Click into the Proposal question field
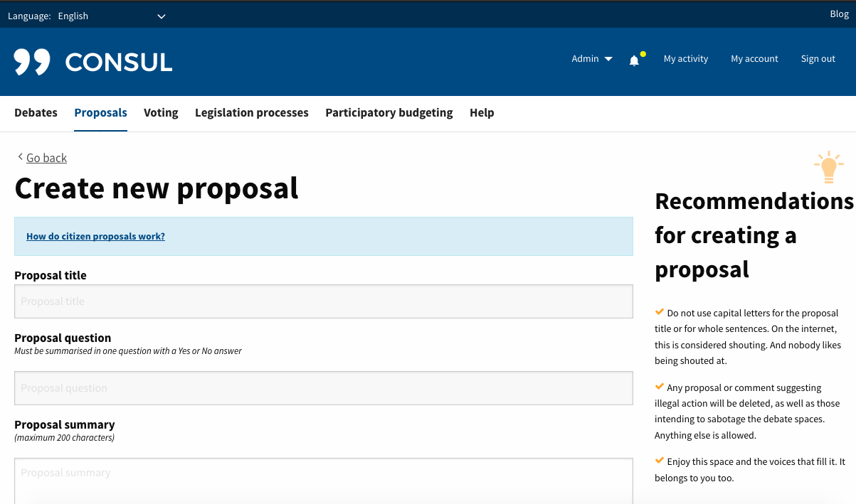The width and height of the screenshot is (856, 504). pos(323,388)
